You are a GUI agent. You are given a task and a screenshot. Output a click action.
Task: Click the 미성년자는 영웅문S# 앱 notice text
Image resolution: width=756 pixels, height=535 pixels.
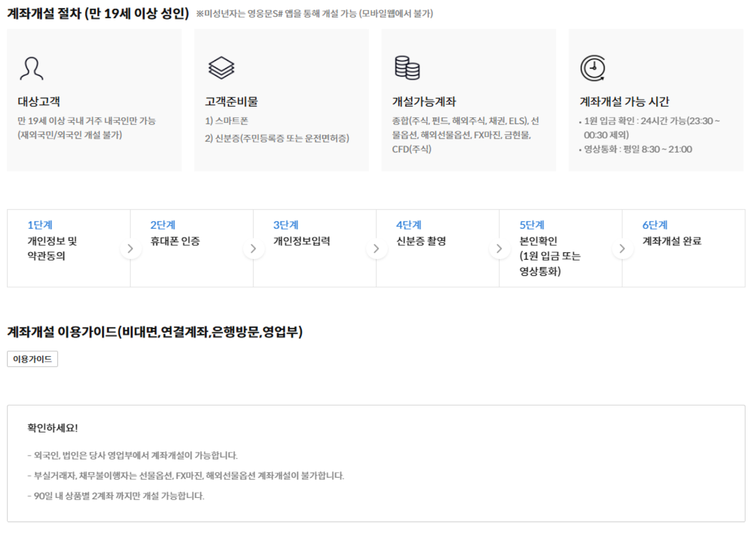coord(315,14)
